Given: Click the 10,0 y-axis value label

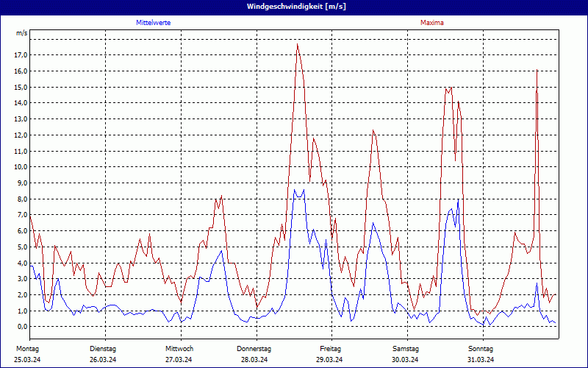Looking at the screenshot, I should (x=21, y=167).
